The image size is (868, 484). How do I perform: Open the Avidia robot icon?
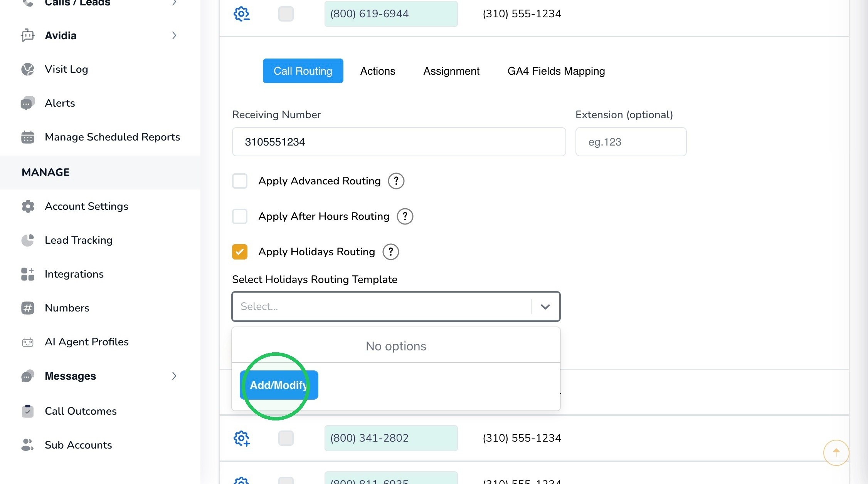click(28, 35)
